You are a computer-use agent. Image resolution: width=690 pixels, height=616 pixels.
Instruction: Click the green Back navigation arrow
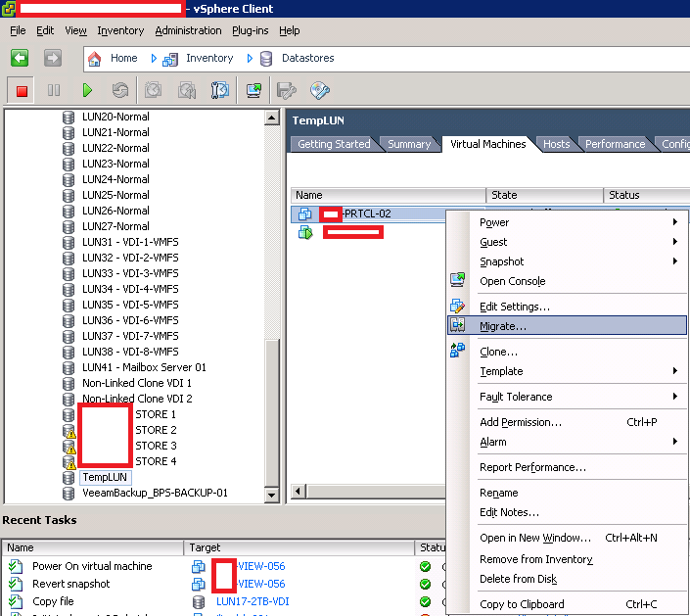[x=20, y=58]
